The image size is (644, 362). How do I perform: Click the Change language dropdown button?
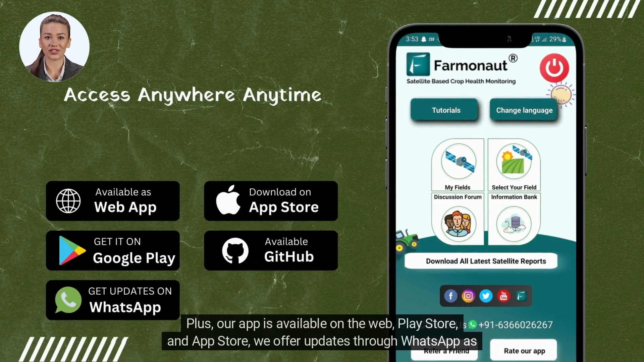pyautogui.click(x=524, y=110)
